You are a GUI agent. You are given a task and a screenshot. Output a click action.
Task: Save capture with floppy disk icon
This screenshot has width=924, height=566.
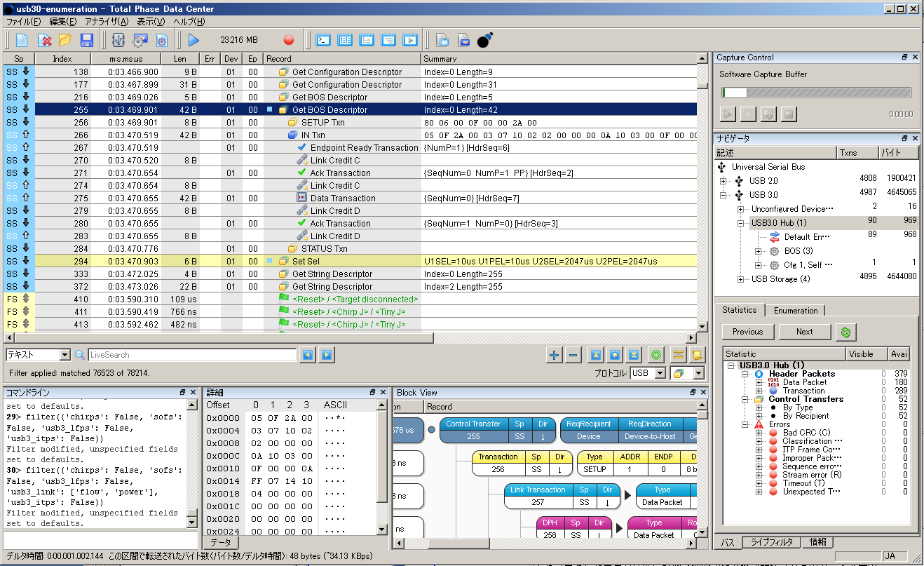pyautogui.click(x=87, y=40)
